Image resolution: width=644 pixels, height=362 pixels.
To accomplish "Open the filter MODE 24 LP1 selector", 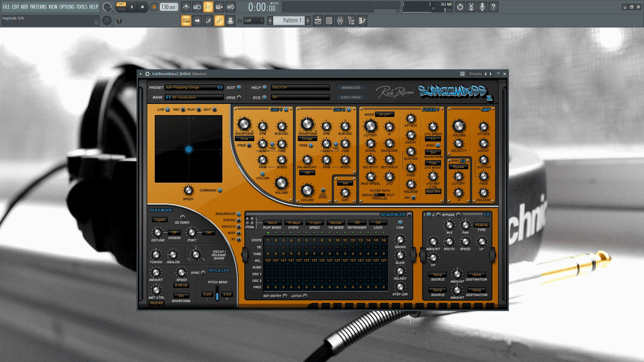I will [384, 115].
